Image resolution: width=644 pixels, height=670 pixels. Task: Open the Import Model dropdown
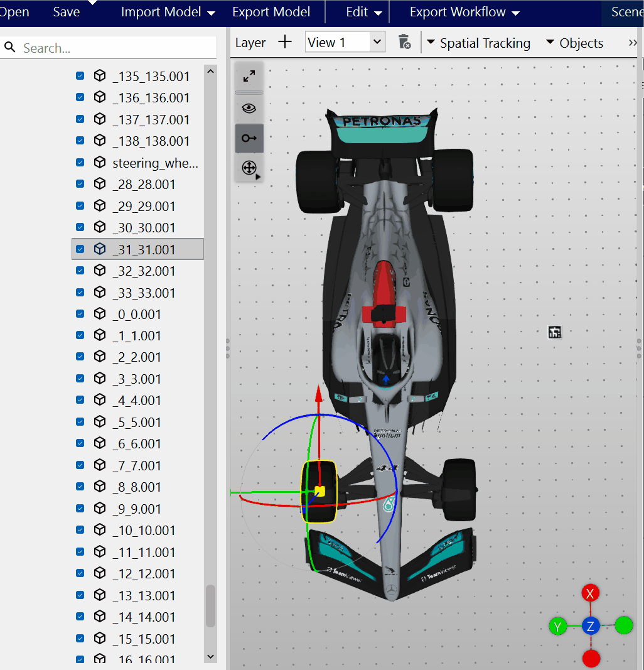pos(168,12)
